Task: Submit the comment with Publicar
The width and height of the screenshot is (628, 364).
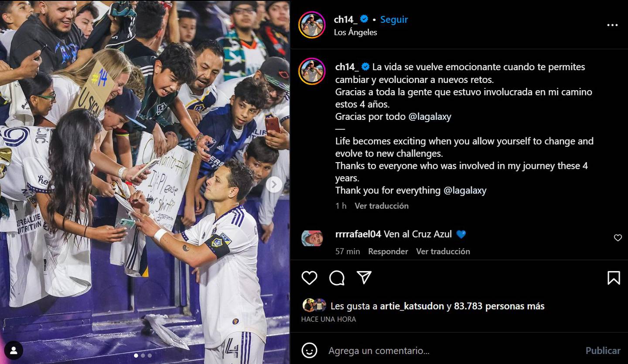Action: (603, 350)
